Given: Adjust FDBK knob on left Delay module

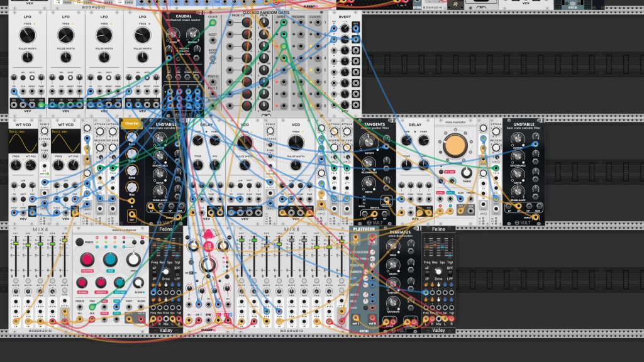Looking at the screenshot, I should pos(215,141).
